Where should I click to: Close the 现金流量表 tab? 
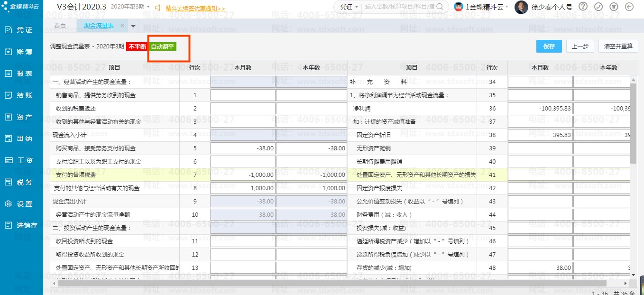(122, 26)
